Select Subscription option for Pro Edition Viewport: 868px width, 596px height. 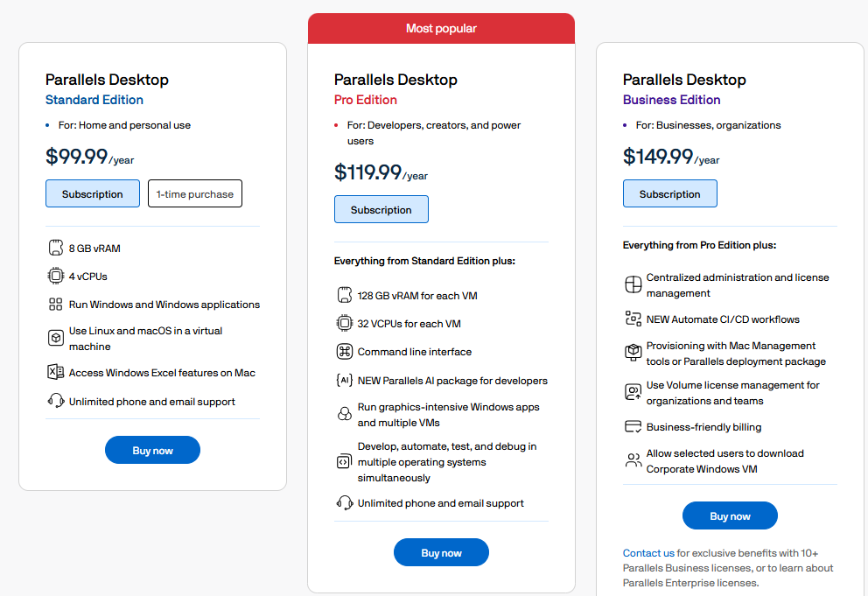(381, 209)
